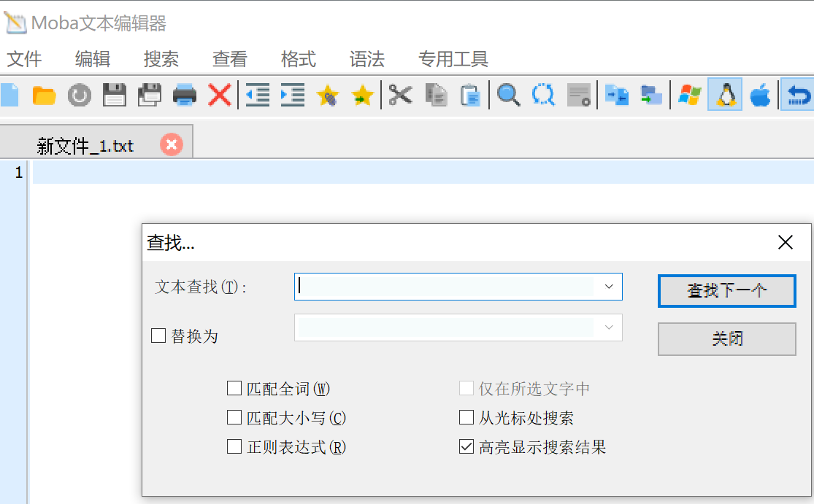Open a file with the folder icon
Screen dimensions: 814x504
(x=44, y=96)
